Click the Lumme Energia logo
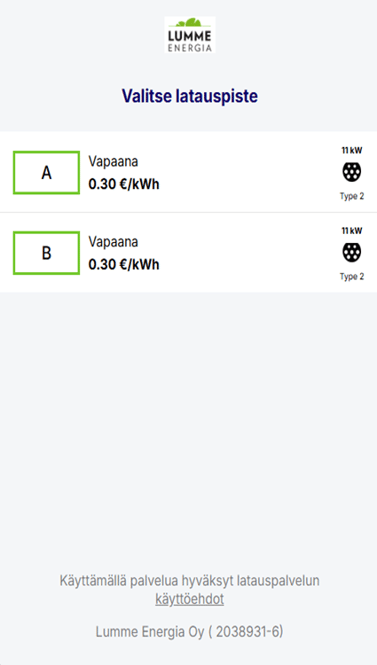This screenshot has height=665, width=377. (x=190, y=35)
